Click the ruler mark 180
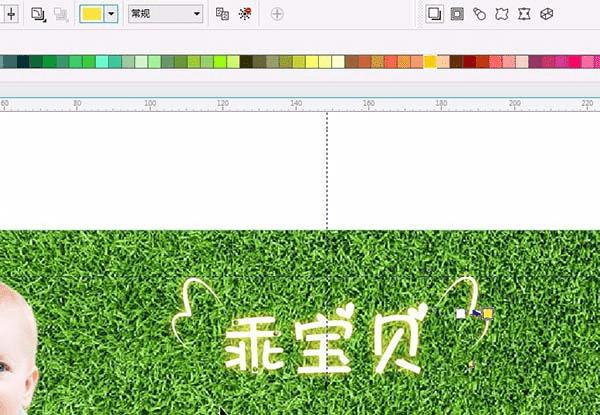This screenshot has width=600, height=415. tap(441, 103)
